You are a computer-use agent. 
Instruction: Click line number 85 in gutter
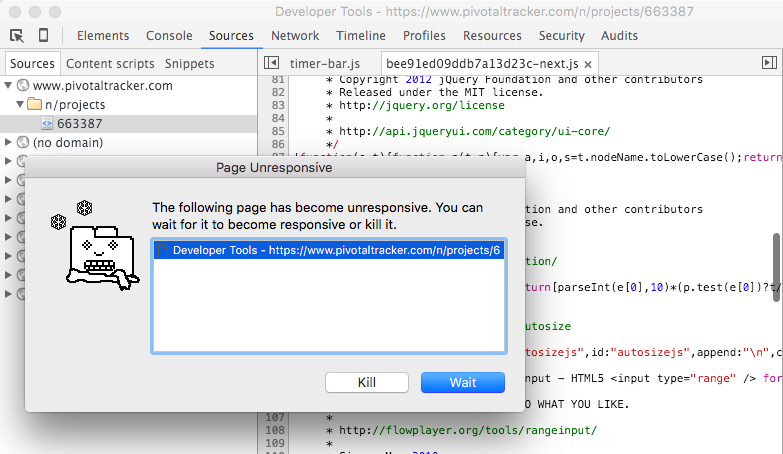tap(278, 131)
